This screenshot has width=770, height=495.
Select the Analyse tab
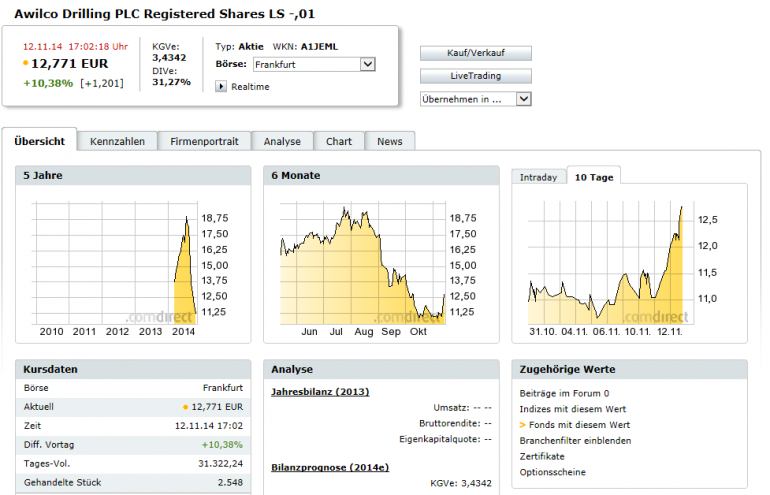pos(282,142)
